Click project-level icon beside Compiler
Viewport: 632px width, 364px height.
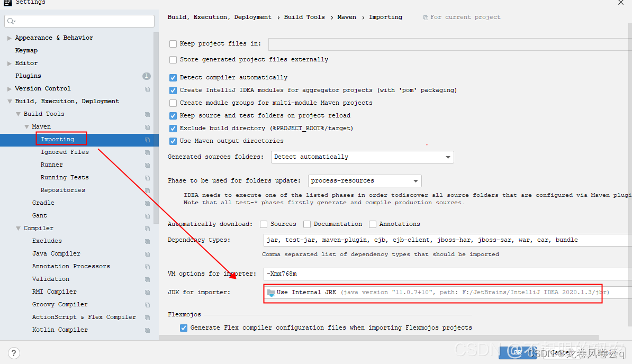coord(148,229)
